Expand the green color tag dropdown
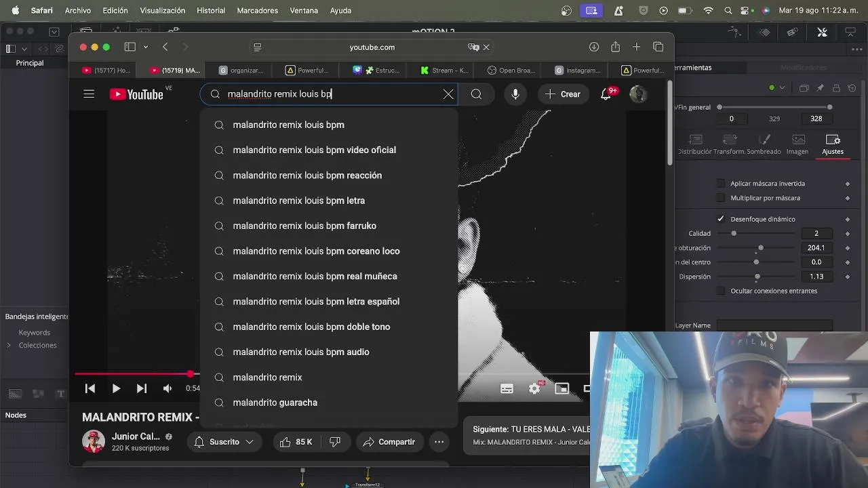868x488 pixels. pos(782,88)
